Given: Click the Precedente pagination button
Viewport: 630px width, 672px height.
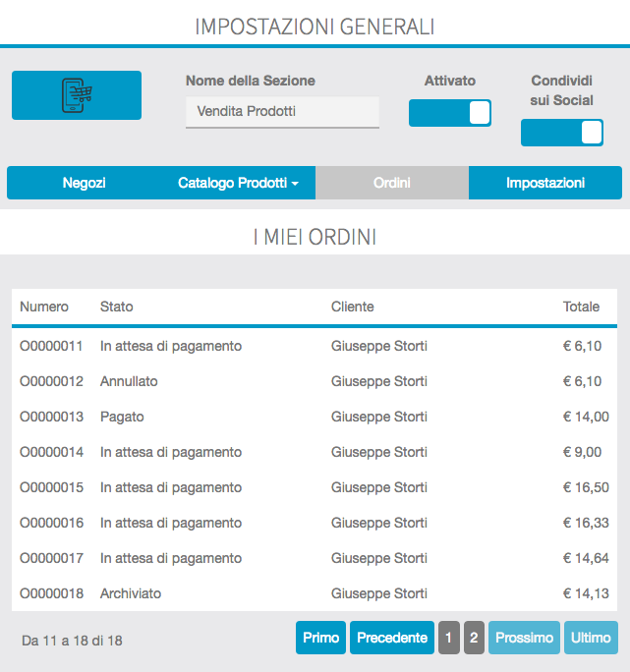Looking at the screenshot, I should pos(392,638).
